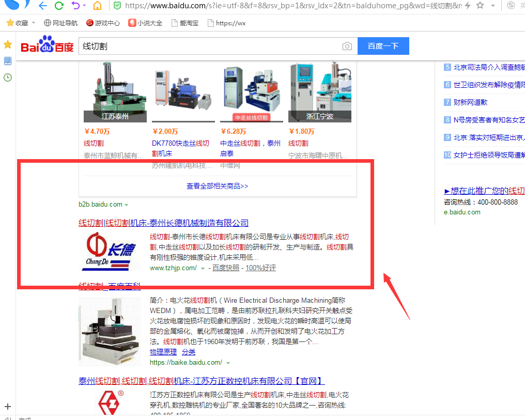Viewport: 525px width, 420px height.
Task: Click the sidebar blue page icon
Action: (x=8, y=61)
